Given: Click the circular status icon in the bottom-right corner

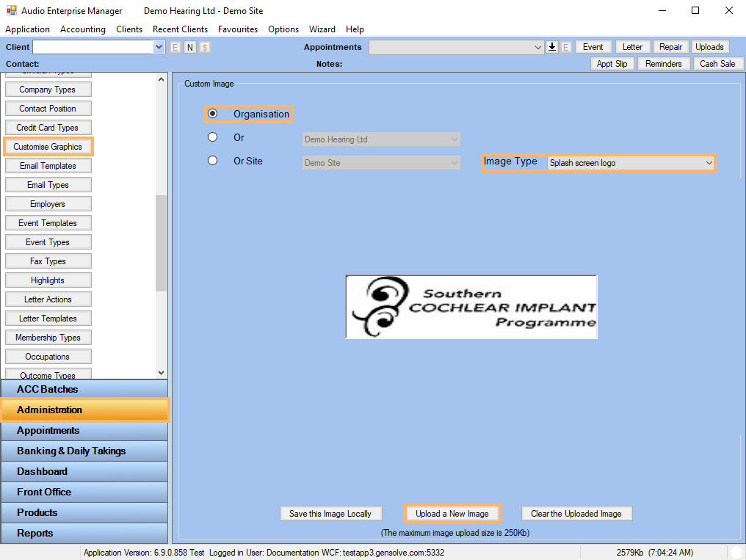Looking at the screenshot, I should point(736,552).
